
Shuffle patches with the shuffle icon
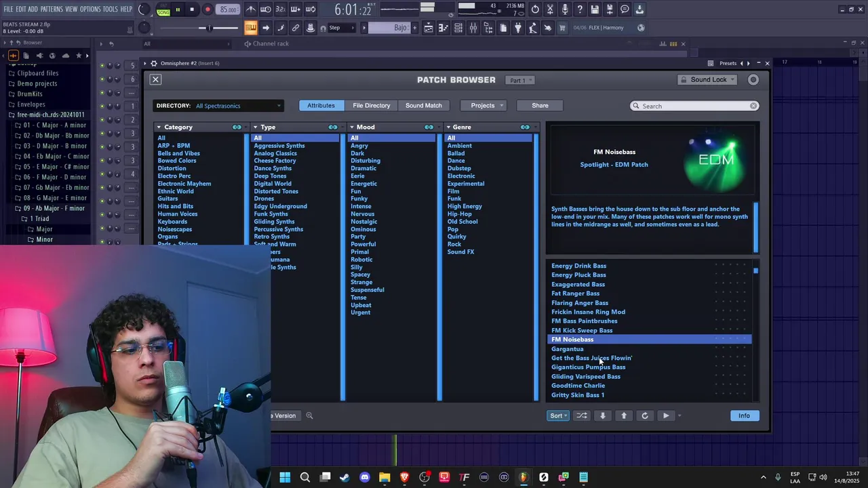tap(582, 415)
